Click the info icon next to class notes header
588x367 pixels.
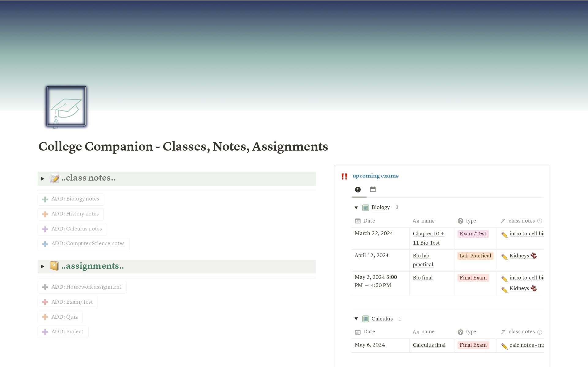(x=540, y=221)
